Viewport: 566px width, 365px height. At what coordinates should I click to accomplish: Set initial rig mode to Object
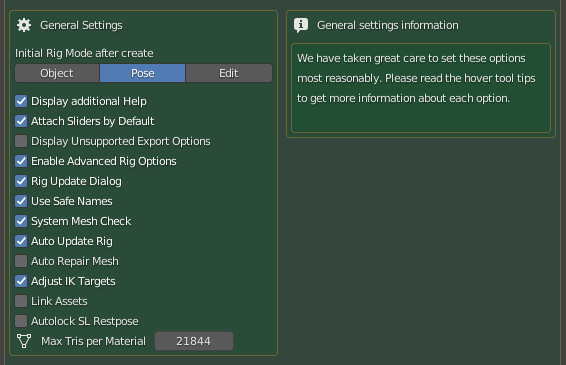(x=57, y=73)
